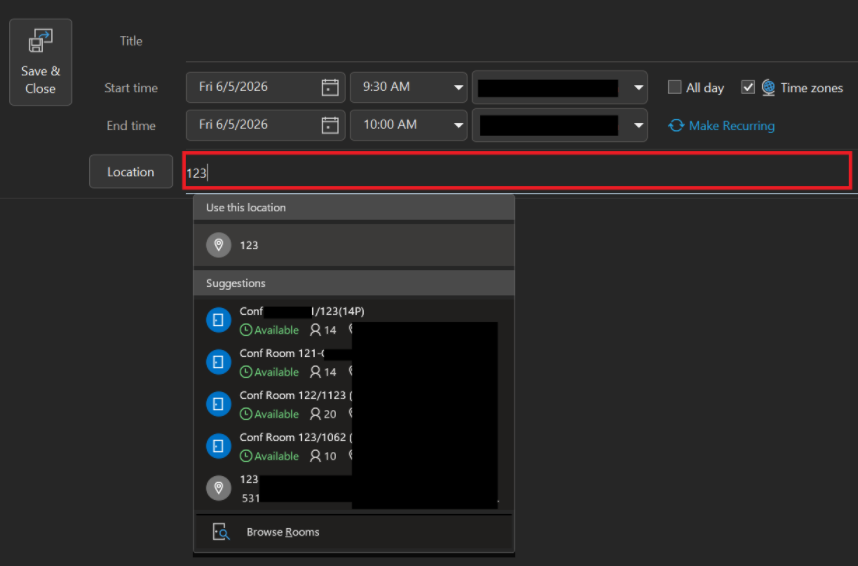Click the Fri 6/5/2026 start date field

click(x=265, y=87)
